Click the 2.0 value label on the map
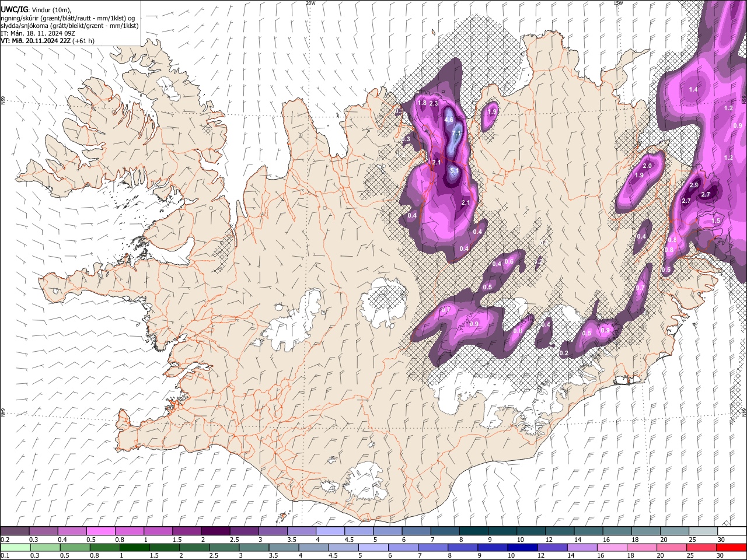The image size is (747, 560). click(647, 166)
